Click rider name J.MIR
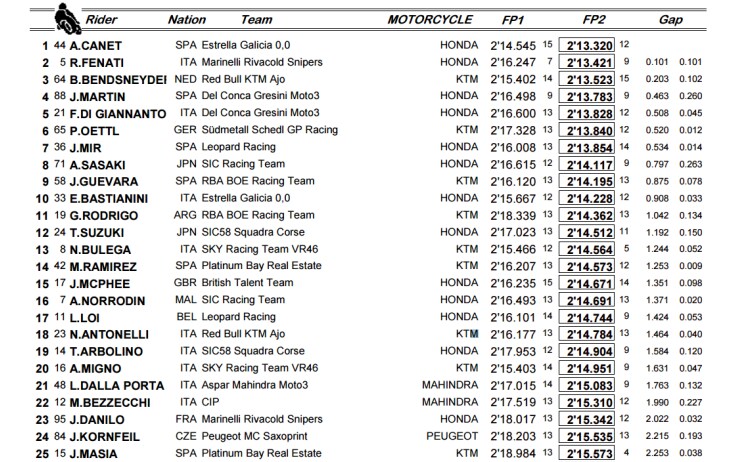Image resolution: width=738 pixels, height=462 pixels. coord(85,148)
